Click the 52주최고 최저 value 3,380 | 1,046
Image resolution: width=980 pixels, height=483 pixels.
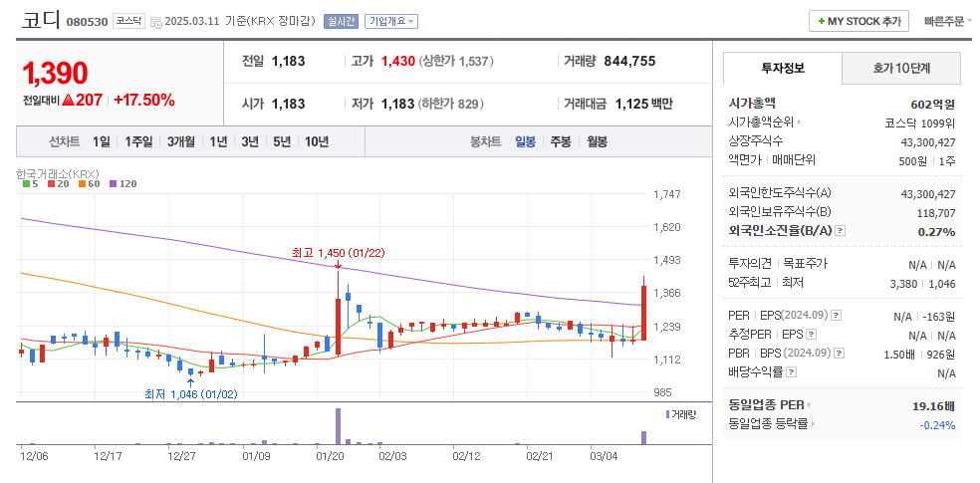point(922,284)
